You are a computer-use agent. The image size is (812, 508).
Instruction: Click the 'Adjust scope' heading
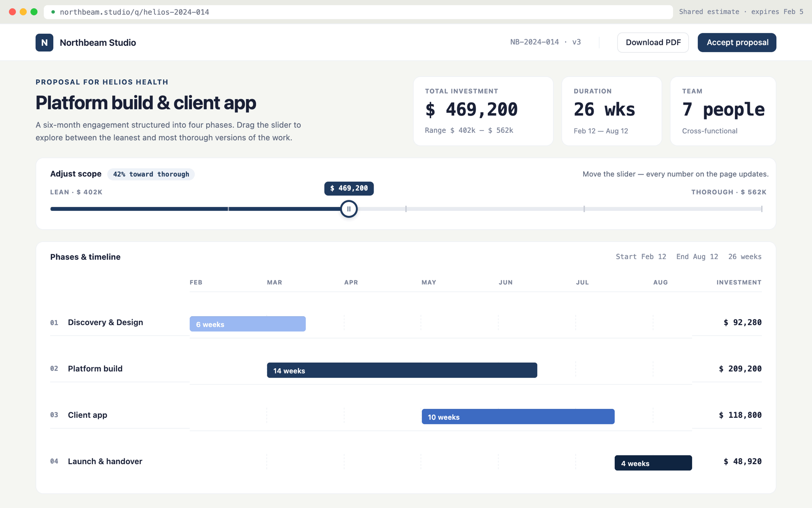[x=76, y=174]
